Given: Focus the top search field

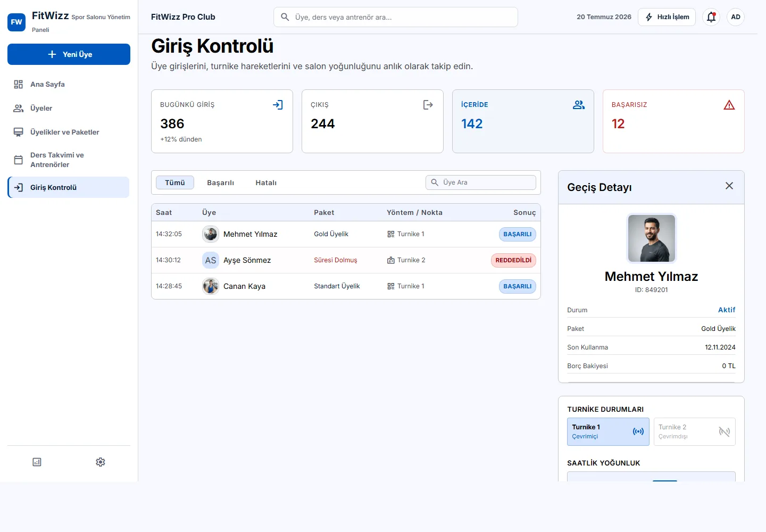Looking at the screenshot, I should (396, 17).
